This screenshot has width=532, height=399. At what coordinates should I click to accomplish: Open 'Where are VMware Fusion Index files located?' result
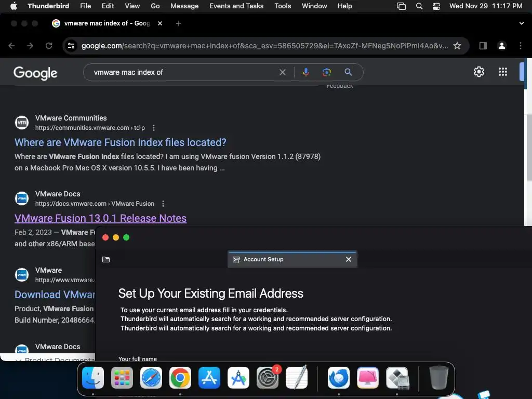click(120, 142)
